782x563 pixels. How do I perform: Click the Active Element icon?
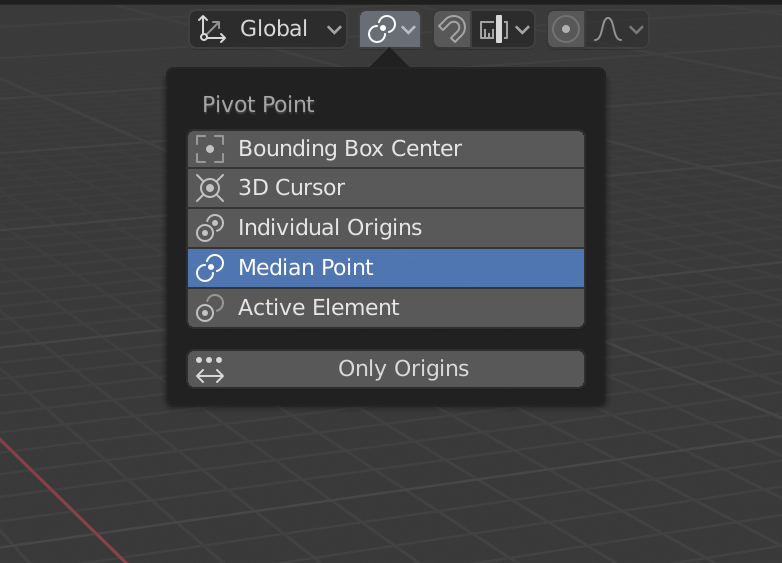[210, 308]
